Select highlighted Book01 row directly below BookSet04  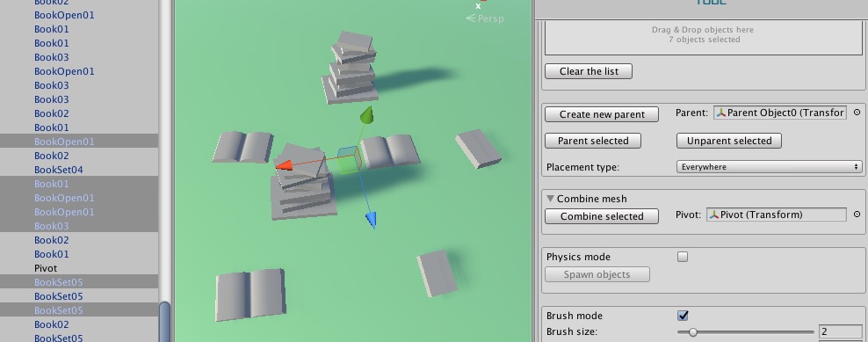(79, 184)
